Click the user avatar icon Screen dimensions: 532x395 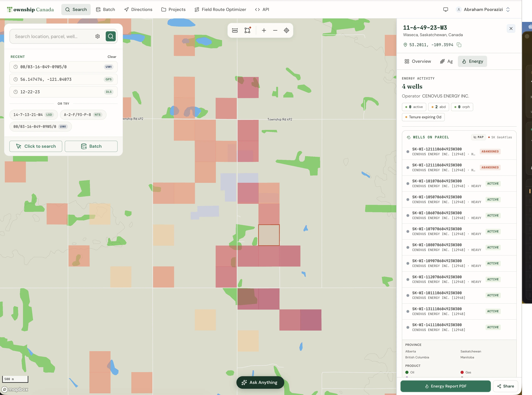tap(459, 10)
